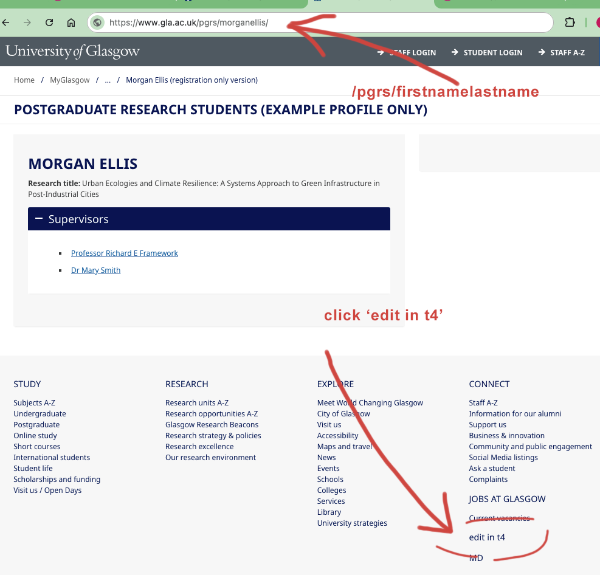Click 'edit in t4' footer link
Screen dimensions: 600x575
(x=487, y=538)
